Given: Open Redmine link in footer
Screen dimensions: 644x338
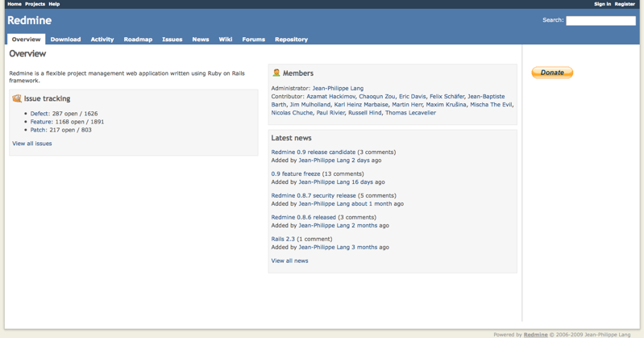Looking at the screenshot, I should [x=535, y=335].
